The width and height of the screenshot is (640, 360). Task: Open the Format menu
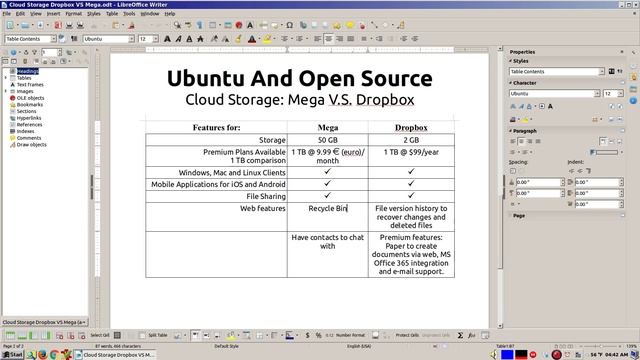[73, 13]
